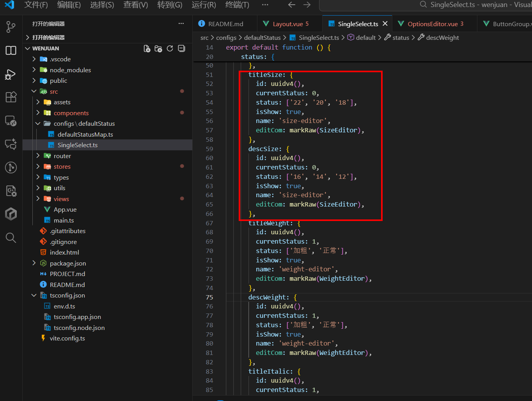Open the AI chat sparkle view

(x=11, y=144)
